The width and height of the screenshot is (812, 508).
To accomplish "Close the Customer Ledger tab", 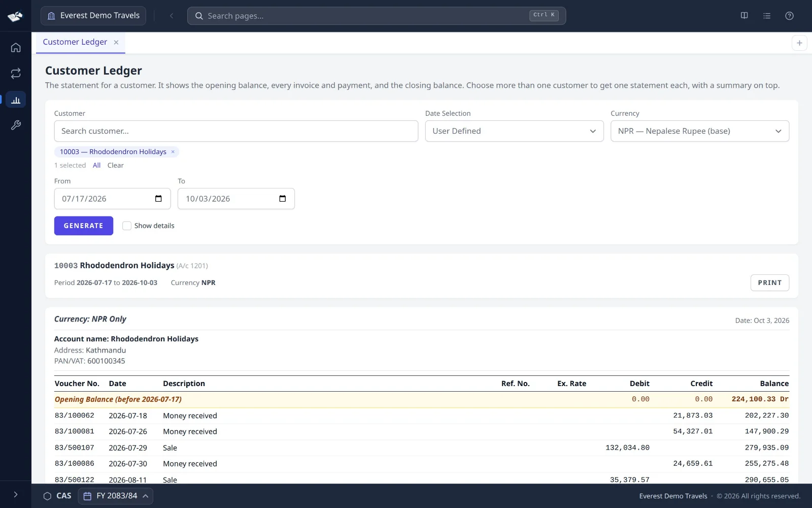I will tap(116, 42).
